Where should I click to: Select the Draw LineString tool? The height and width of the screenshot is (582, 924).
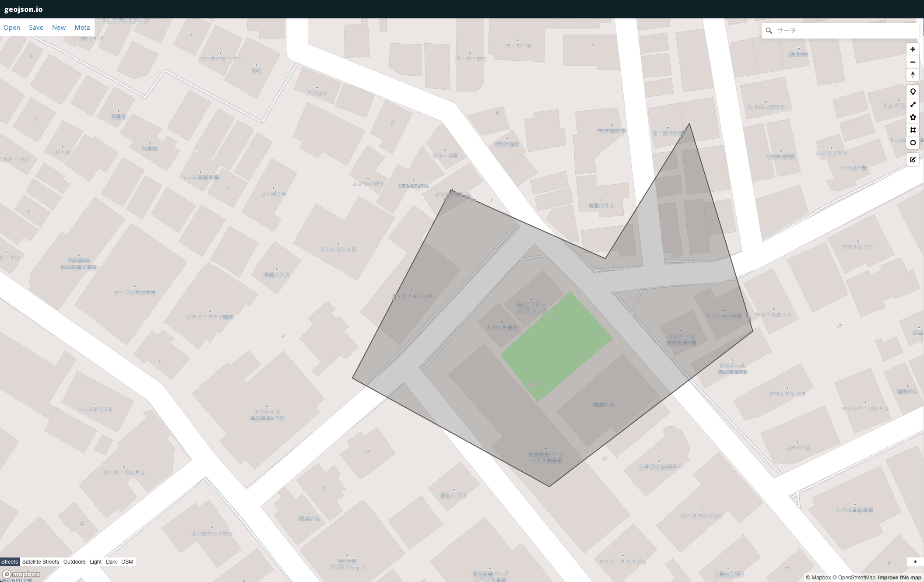[913, 105]
